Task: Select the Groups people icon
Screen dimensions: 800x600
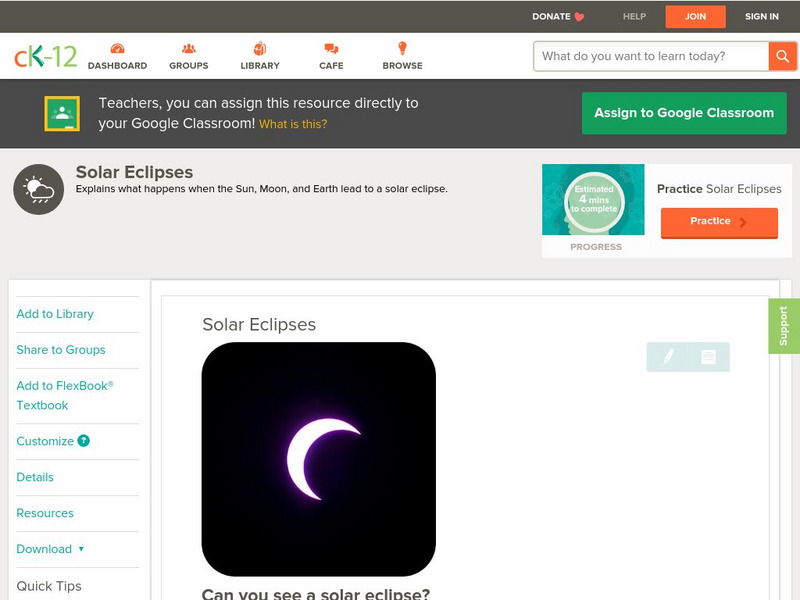Action: (187, 47)
